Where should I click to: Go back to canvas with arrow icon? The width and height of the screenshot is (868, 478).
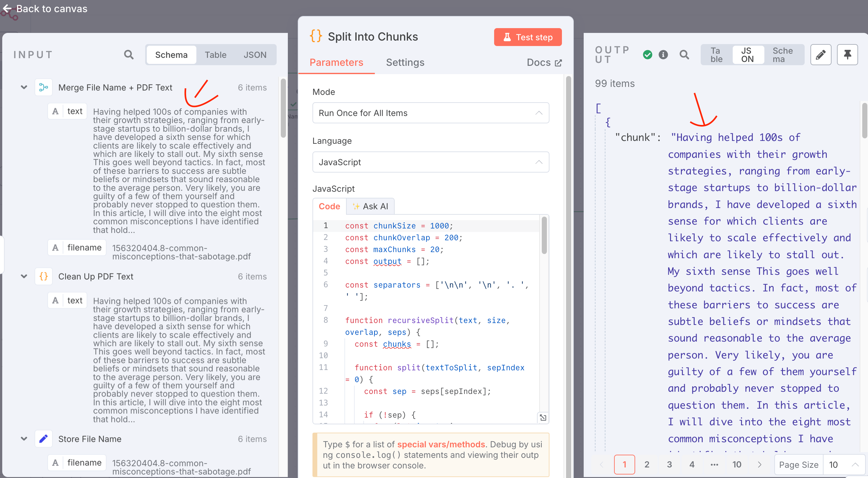point(7,8)
